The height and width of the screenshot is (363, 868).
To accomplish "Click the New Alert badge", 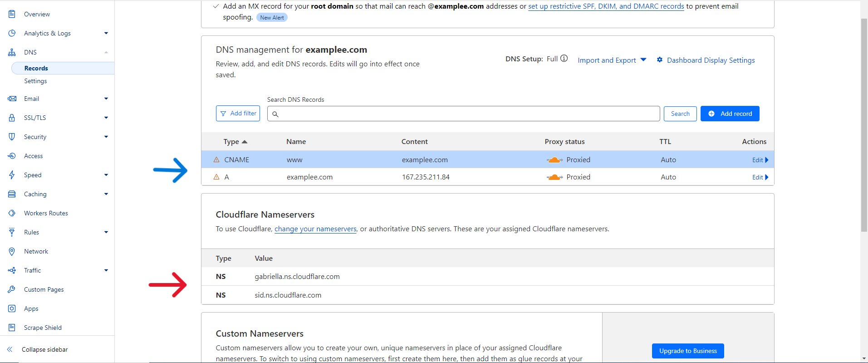I will coord(272,17).
